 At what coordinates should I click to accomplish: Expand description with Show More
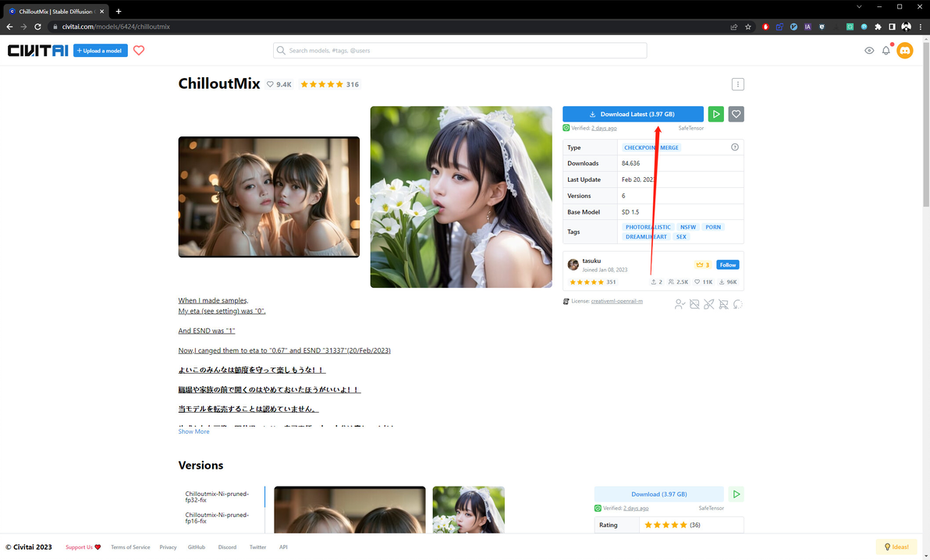coord(193,431)
